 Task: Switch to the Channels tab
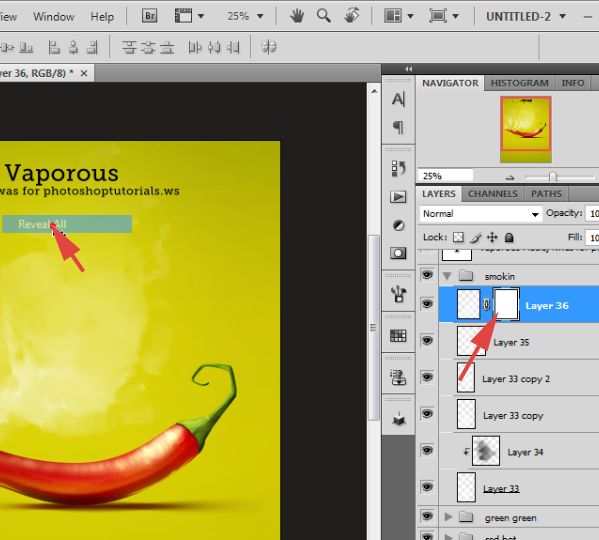point(493,194)
